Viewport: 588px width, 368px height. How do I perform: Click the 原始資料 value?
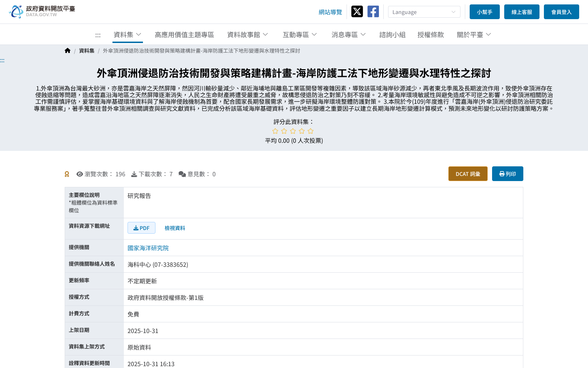click(x=139, y=347)
